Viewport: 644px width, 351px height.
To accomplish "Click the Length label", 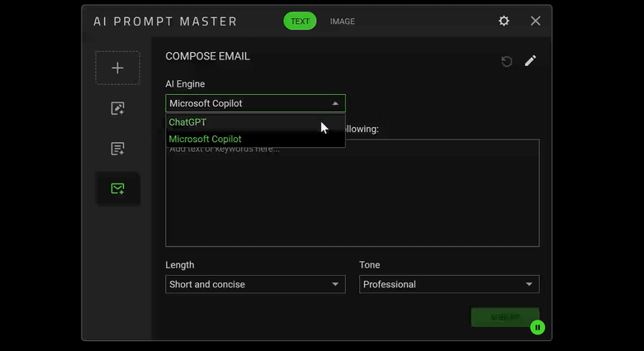I will [x=180, y=265].
